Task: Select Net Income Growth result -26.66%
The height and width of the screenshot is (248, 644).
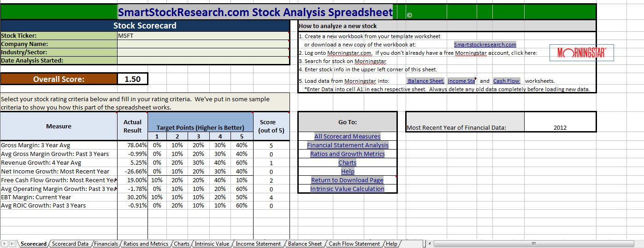Action: (132, 171)
